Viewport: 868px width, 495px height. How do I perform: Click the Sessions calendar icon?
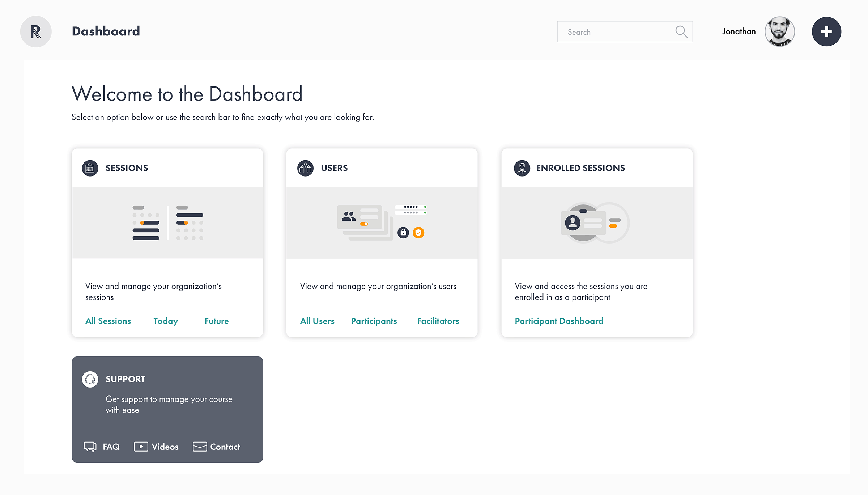90,168
